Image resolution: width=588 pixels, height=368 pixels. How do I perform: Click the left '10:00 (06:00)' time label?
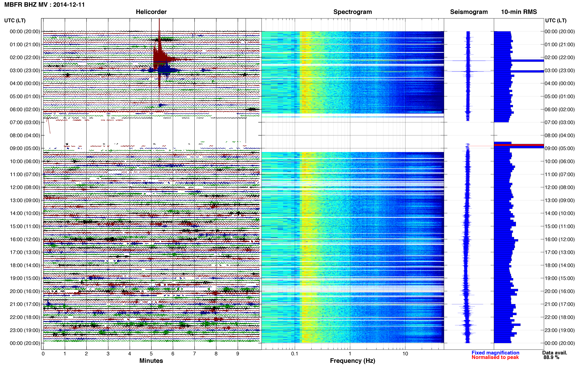coord(25,161)
